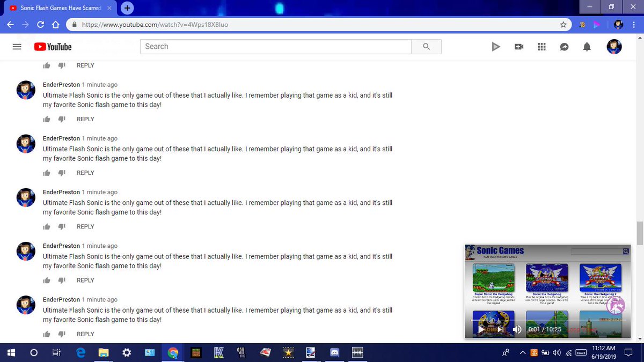Screen dimensions: 644x362
Task: Open the Windows Start menu
Action: (x=11, y=352)
